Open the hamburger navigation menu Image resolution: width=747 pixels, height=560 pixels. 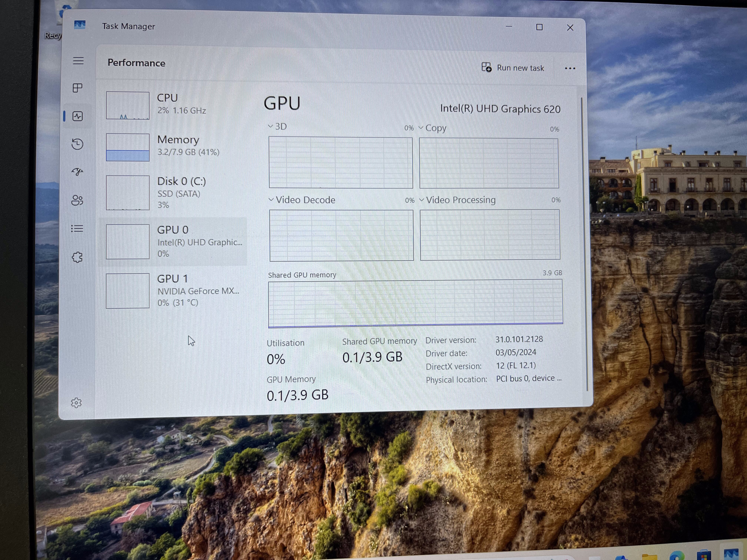tap(78, 61)
